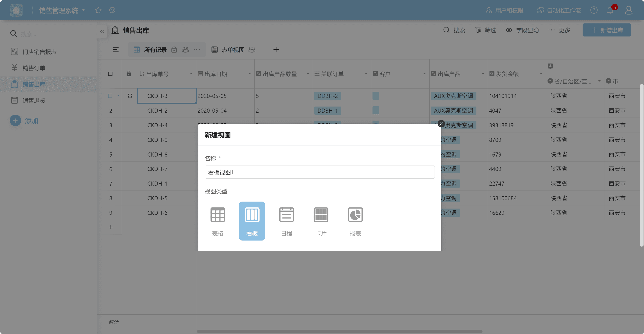Open 客户 column dropdown arrow
The height and width of the screenshot is (334, 644).
pyautogui.click(x=424, y=74)
